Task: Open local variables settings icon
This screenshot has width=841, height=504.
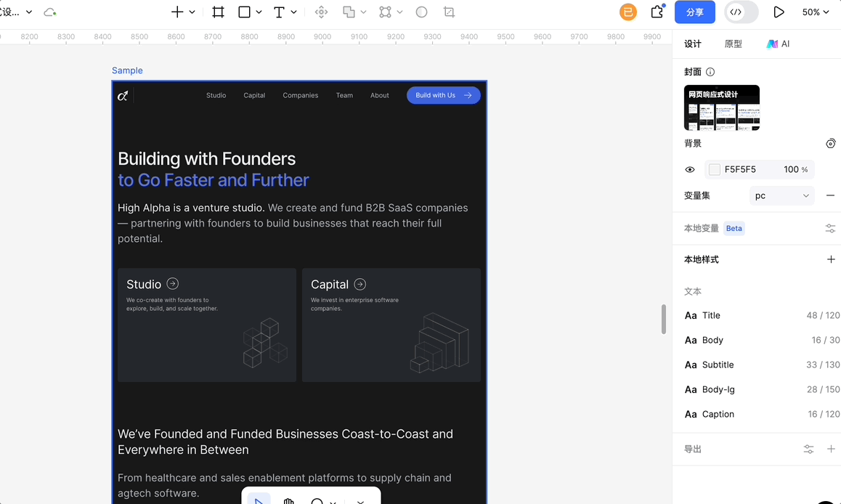Action: 830,228
